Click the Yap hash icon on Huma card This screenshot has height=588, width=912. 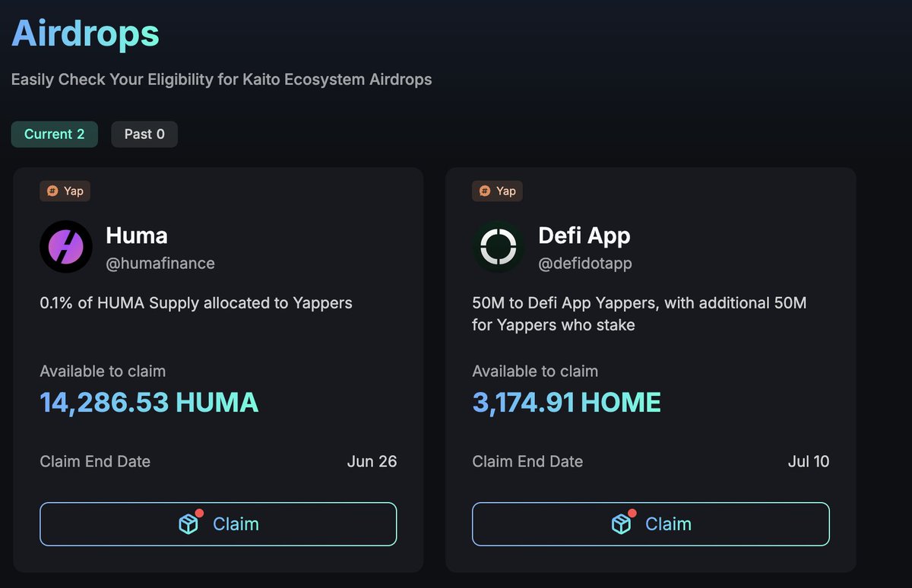tap(52, 191)
